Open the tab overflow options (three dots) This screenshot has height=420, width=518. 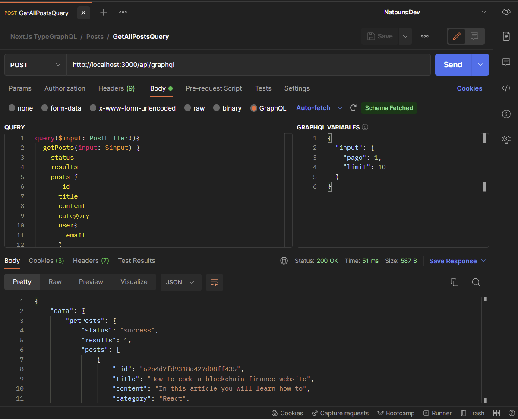[123, 12]
